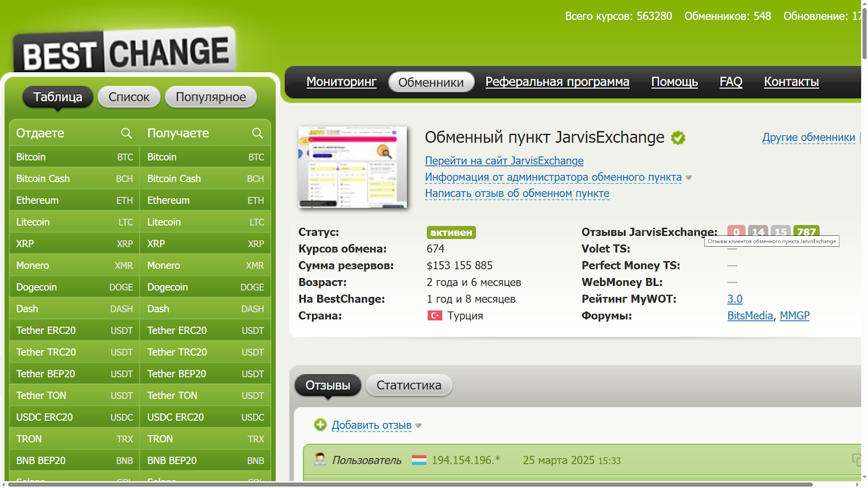The width and height of the screenshot is (868, 488).
Task: Select BNB BEP20 in the Получаете column
Action: [206, 460]
